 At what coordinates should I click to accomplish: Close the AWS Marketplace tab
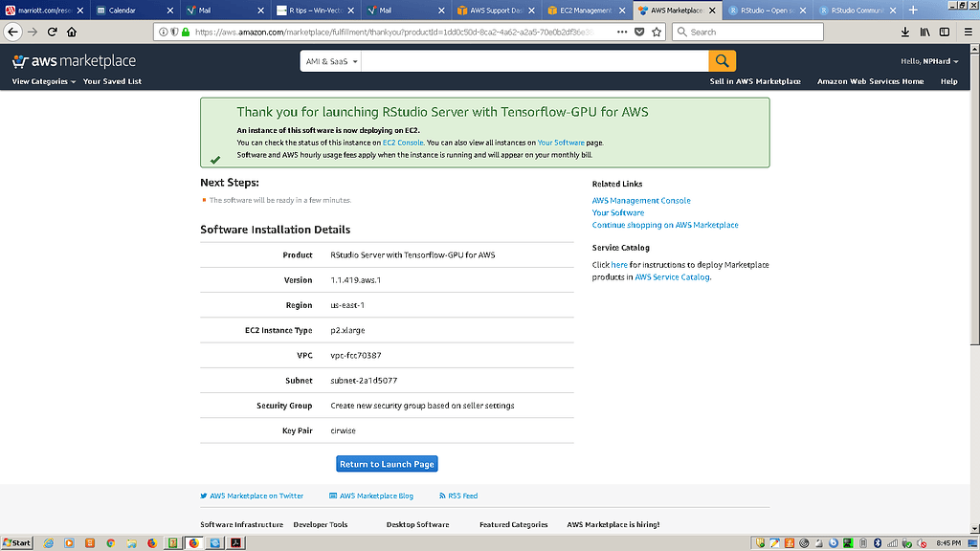coord(712,11)
